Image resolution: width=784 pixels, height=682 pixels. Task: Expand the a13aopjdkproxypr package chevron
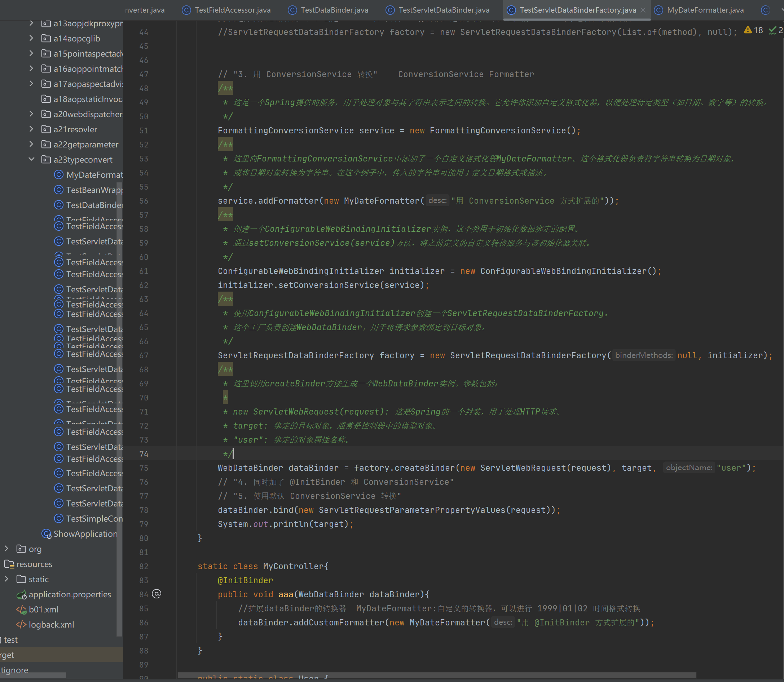[32, 23]
